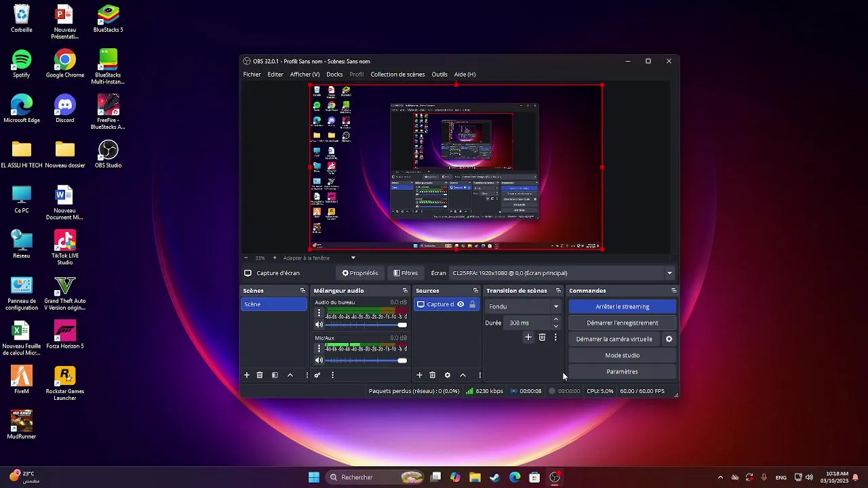Toggle lock on Capture d'écran source
The height and width of the screenshot is (488, 868).
tap(473, 304)
